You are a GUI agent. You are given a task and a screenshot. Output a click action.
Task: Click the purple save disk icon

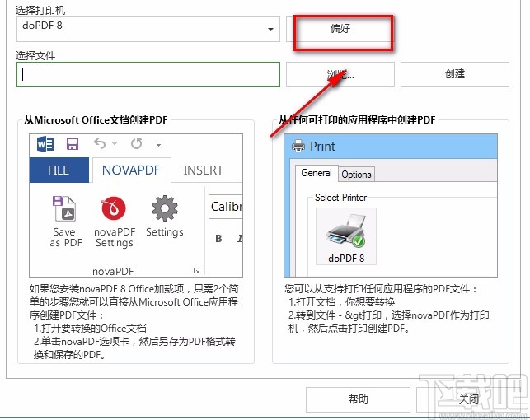click(x=73, y=144)
